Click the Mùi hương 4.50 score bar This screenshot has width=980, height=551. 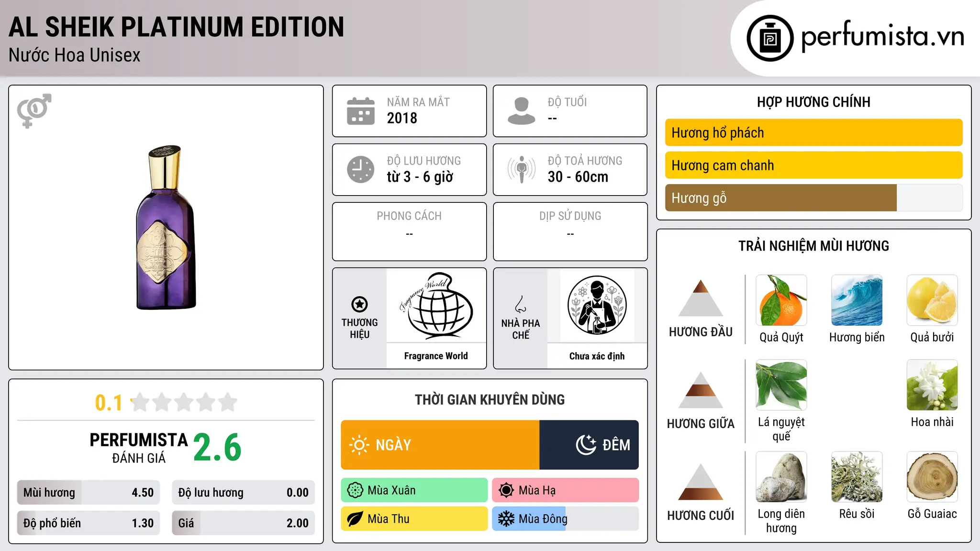[x=89, y=493]
